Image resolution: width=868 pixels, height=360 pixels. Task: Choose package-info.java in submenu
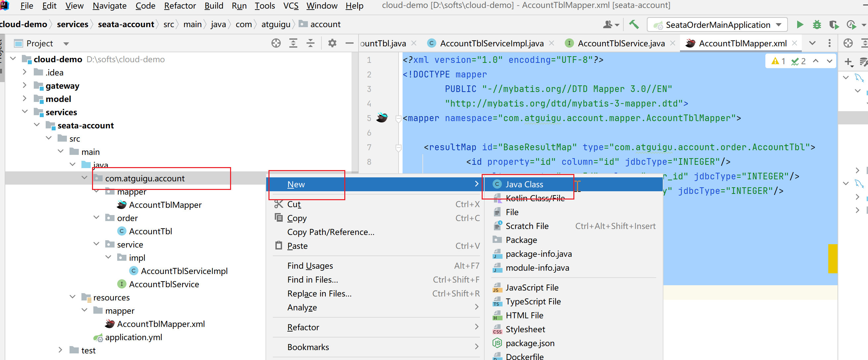tap(573, 254)
